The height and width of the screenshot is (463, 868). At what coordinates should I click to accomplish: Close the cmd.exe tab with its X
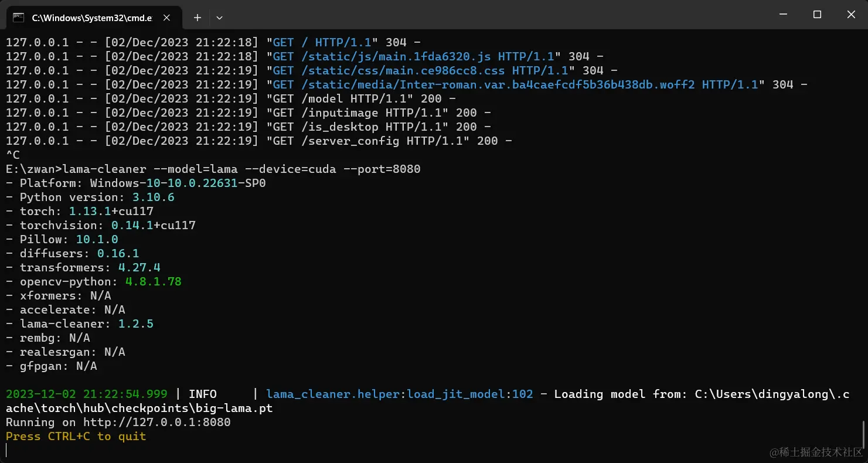[166, 18]
